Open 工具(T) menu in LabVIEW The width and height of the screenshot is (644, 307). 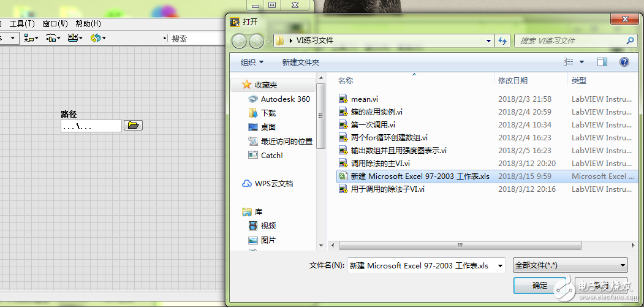[22, 24]
